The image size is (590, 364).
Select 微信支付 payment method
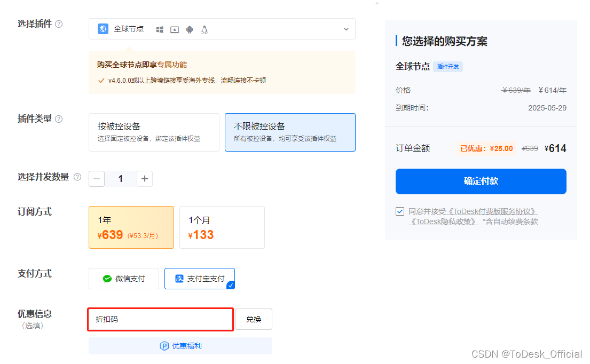(124, 279)
